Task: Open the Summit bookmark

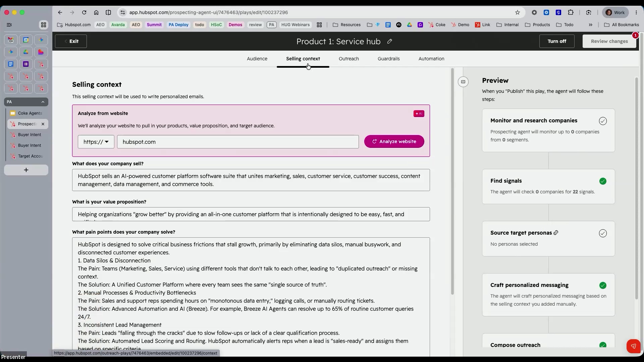Action: tap(154, 25)
